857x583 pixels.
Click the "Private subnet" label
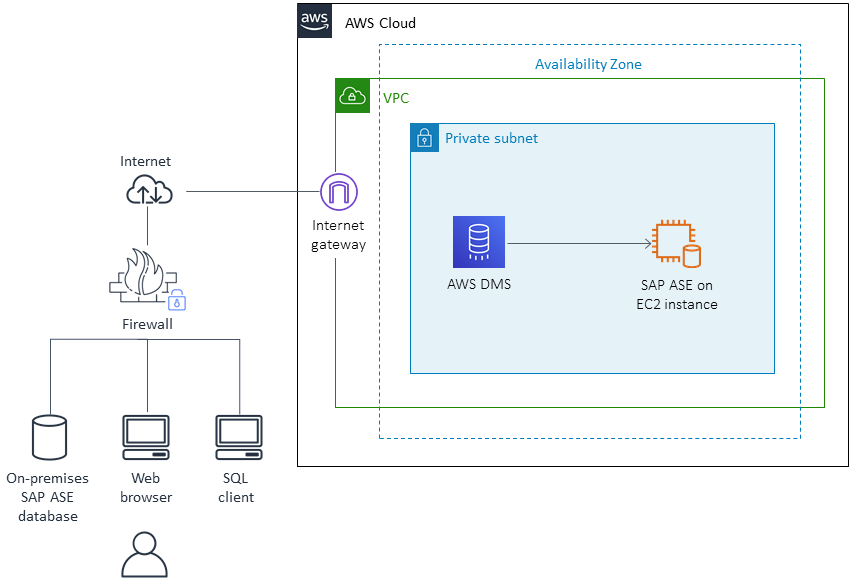click(491, 138)
